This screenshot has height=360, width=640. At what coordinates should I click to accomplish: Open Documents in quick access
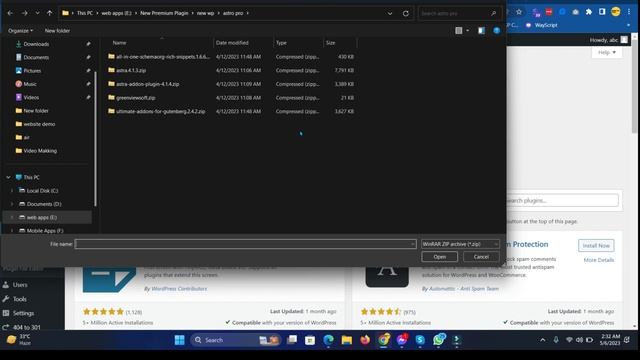click(x=36, y=58)
